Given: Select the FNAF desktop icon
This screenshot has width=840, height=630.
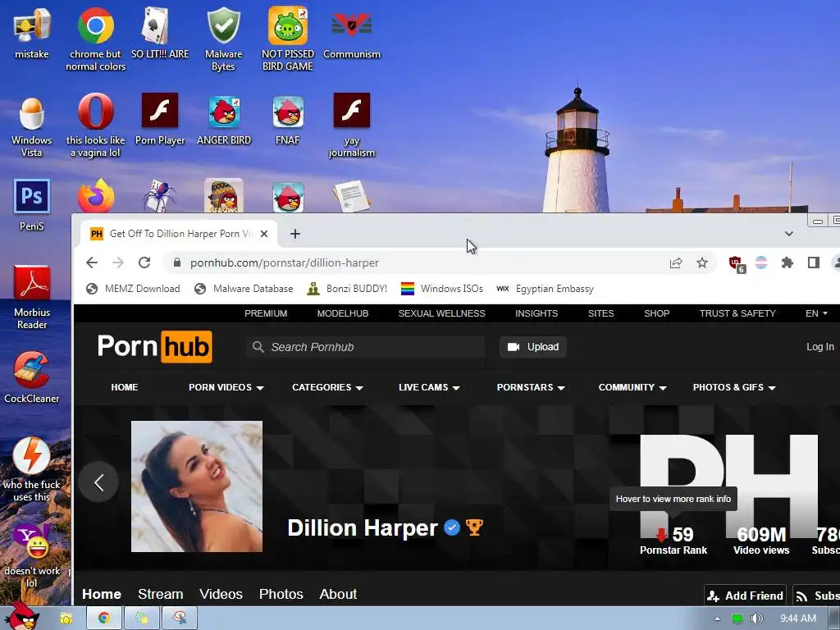Looking at the screenshot, I should coord(288,120).
